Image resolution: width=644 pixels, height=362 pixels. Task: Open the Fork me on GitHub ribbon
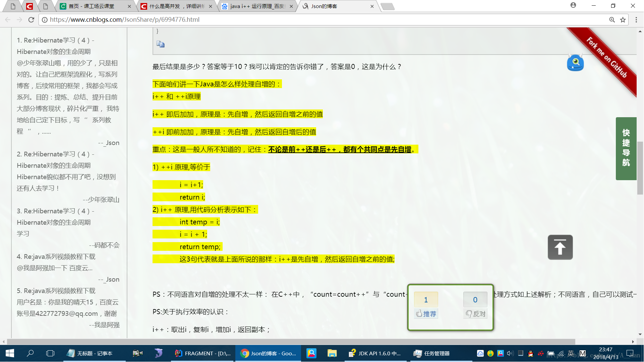tap(606, 58)
